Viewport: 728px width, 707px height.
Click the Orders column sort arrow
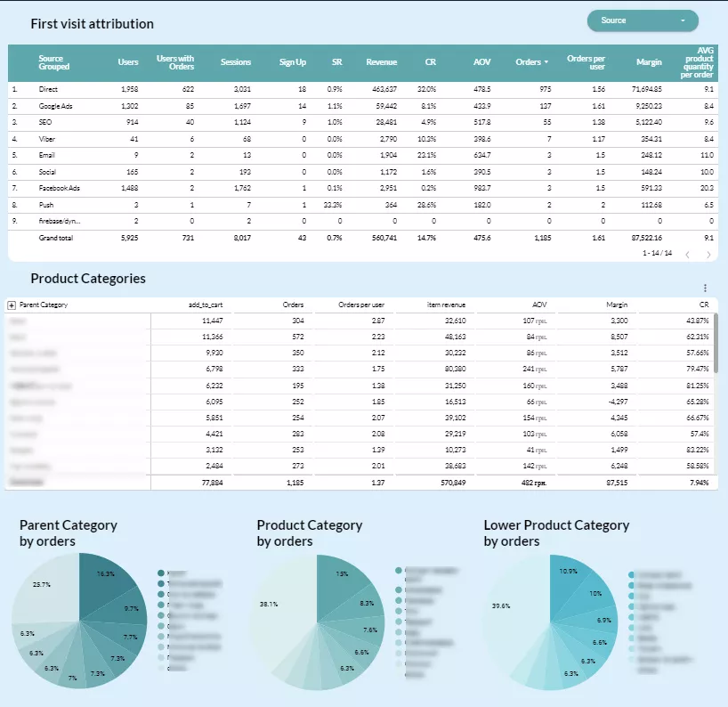[x=546, y=62]
